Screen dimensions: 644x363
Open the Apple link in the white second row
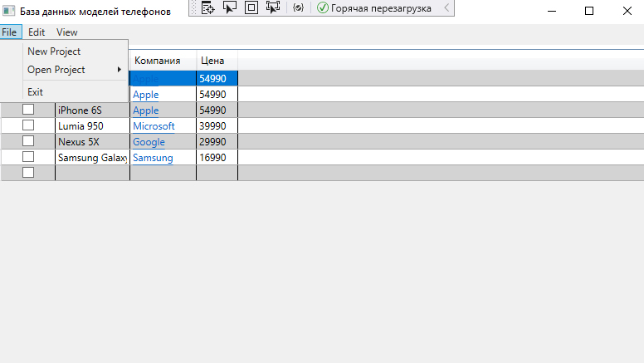point(146,95)
